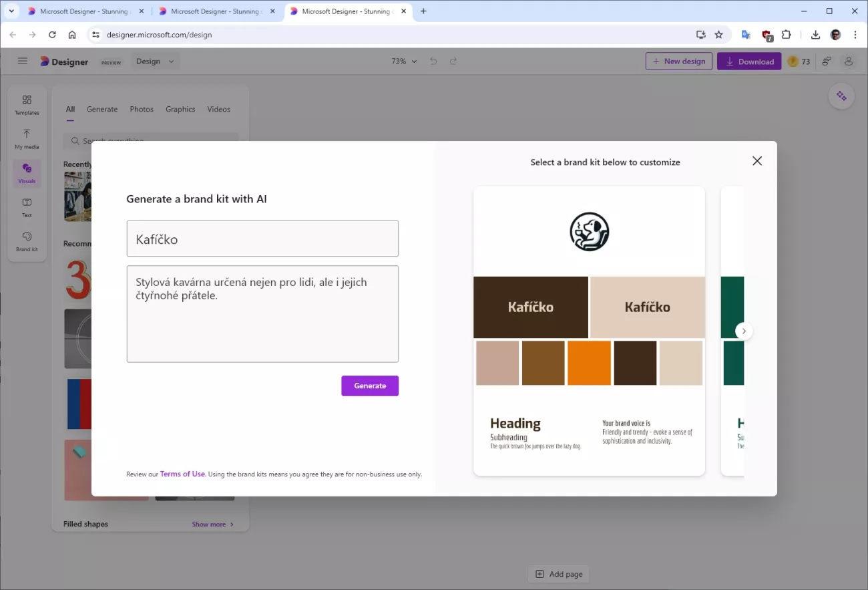The image size is (868, 590).
Task: Switch to the Photos tab
Action: pos(142,109)
